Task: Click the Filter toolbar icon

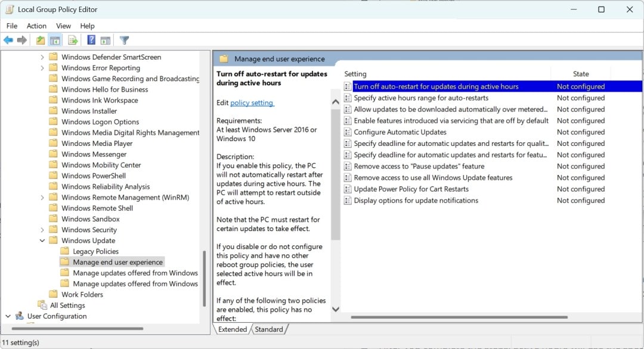Action: 123,40
